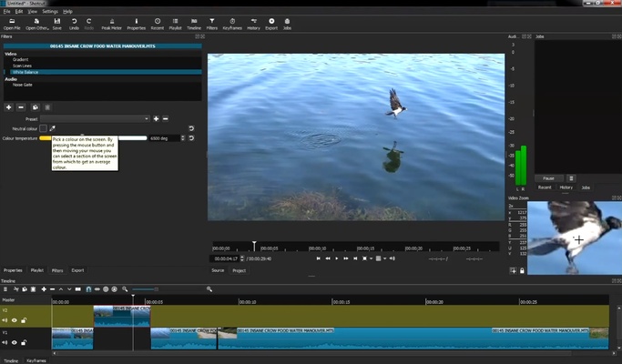Switch to the Keyframes bottom tab
Viewport: 622px width, 364px height.
coord(36,360)
